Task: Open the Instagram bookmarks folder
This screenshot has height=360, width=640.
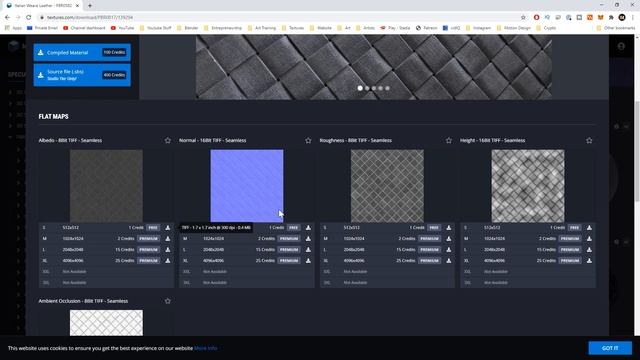Action: point(478,28)
